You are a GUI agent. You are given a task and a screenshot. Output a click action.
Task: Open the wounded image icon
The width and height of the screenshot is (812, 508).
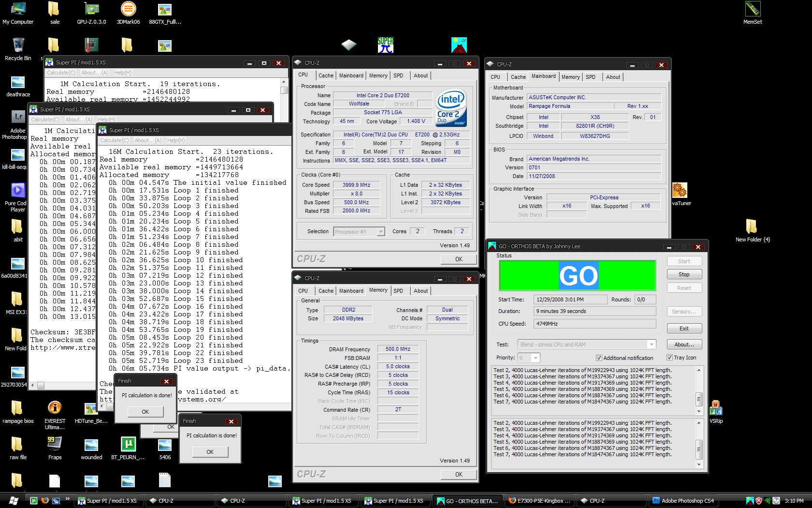(91, 448)
